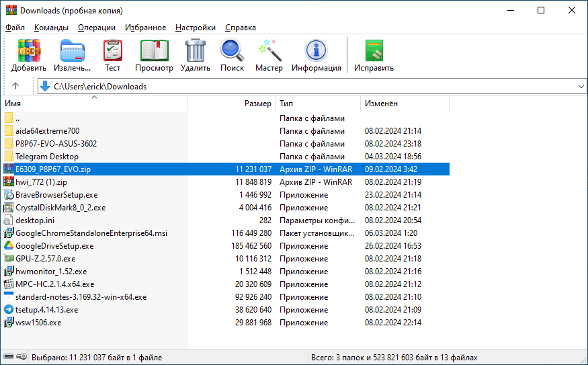The height and width of the screenshot is (365, 588).
Task: Open the Справка menu
Action: tap(241, 28)
